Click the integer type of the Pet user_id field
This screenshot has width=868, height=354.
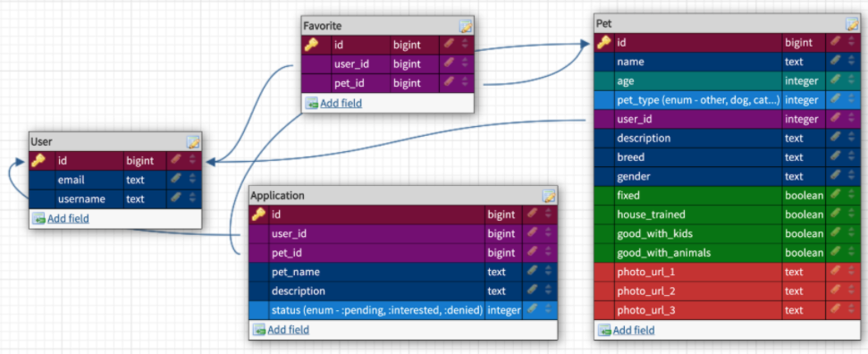[x=801, y=119]
